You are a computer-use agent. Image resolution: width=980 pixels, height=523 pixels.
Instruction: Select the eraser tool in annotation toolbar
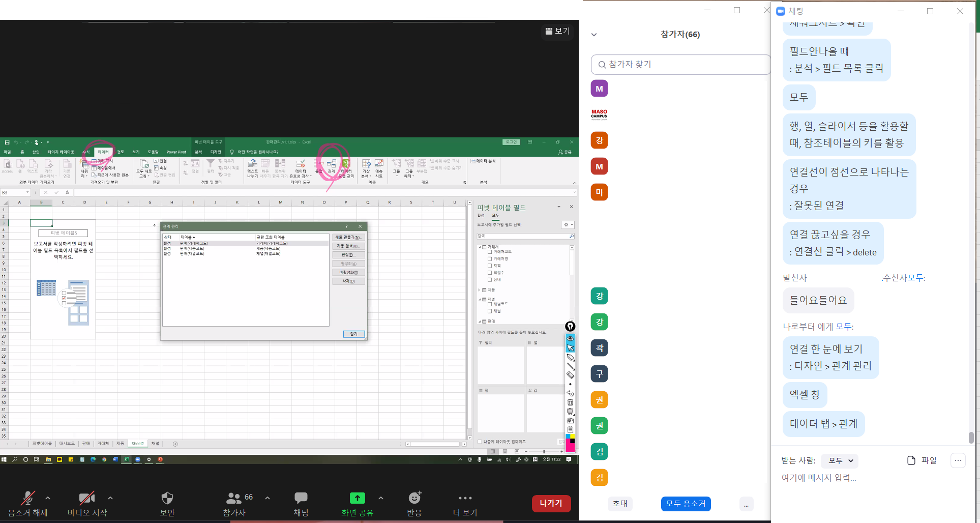[x=570, y=375]
